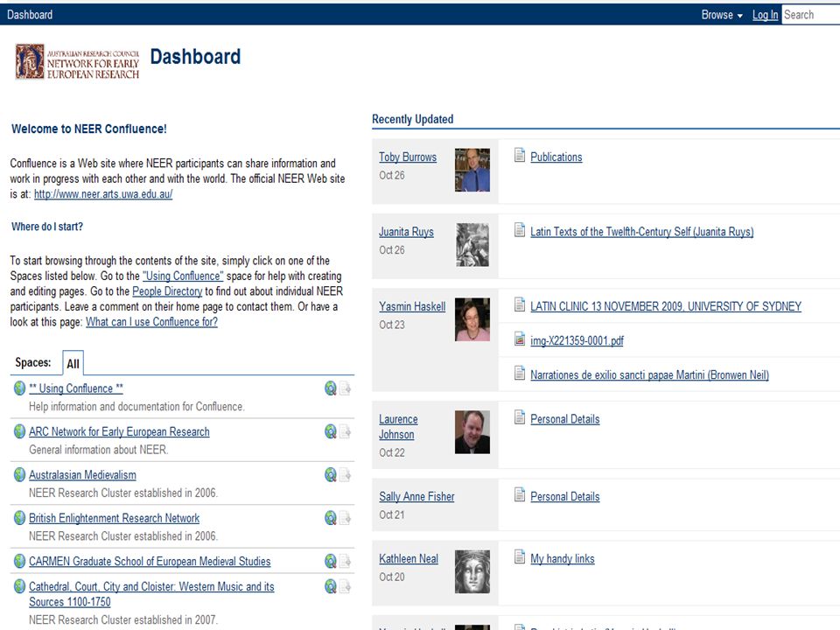Viewport: 840px width, 630px height.
Task: Open Narrationes de exilio sancti papae Martini
Action: pyautogui.click(x=649, y=375)
